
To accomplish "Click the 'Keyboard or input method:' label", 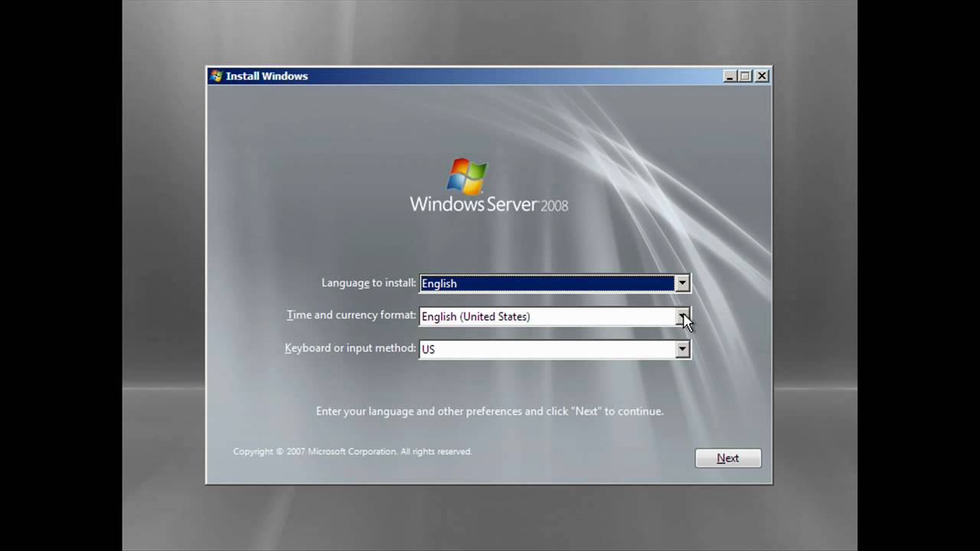I will click(351, 347).
